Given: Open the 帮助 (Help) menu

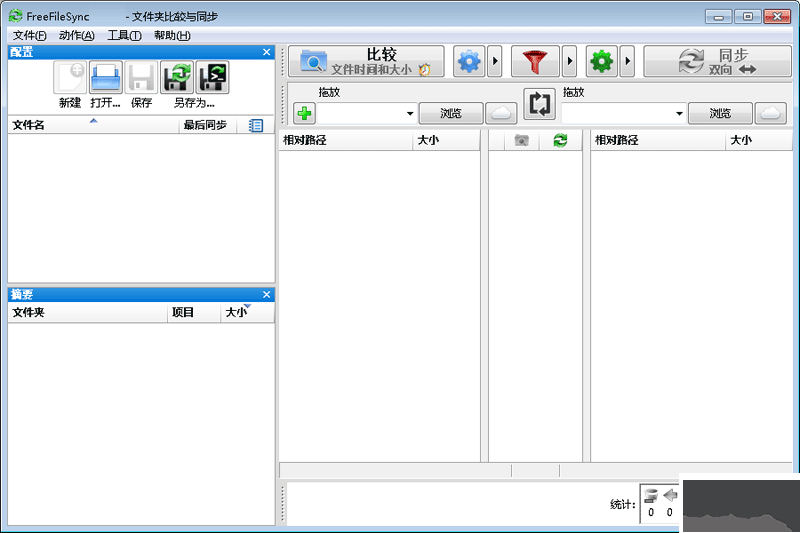Looking at the screenshot, I should coord(172,36).
